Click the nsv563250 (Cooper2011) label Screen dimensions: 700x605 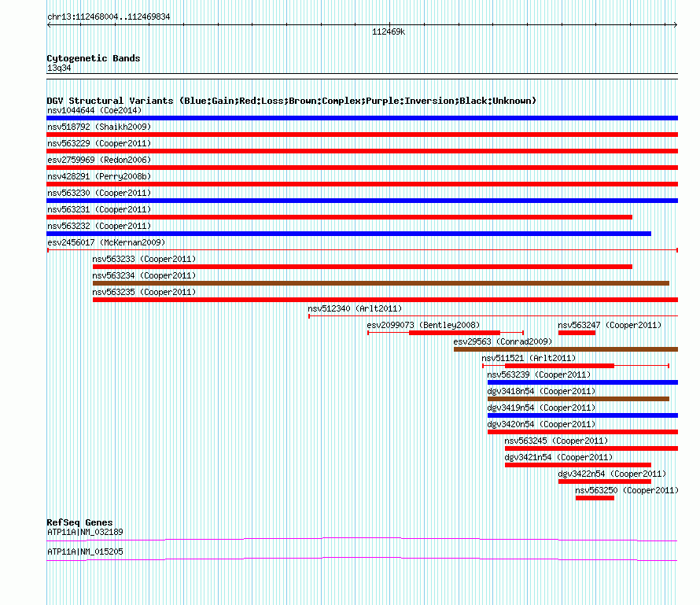pos(627,490)
